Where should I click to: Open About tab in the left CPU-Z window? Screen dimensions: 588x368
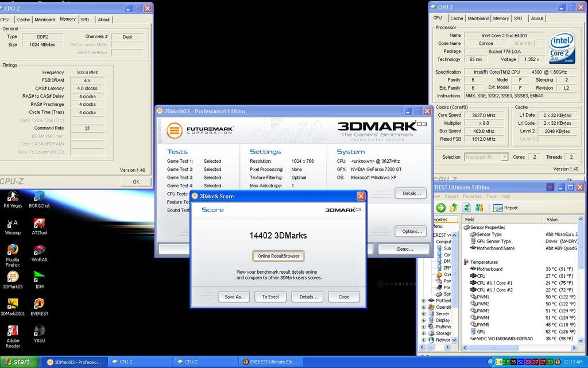[x=103, y=20]
